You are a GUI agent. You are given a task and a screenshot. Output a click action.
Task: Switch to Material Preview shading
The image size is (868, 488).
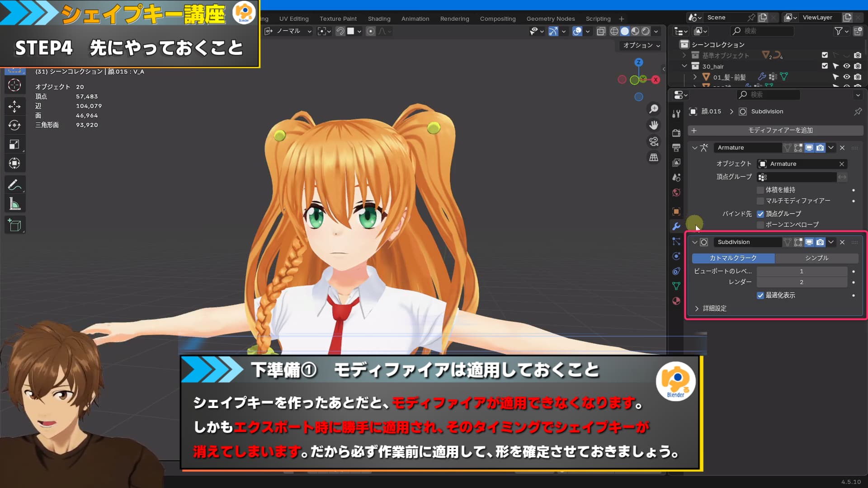[x=635, y=31]
